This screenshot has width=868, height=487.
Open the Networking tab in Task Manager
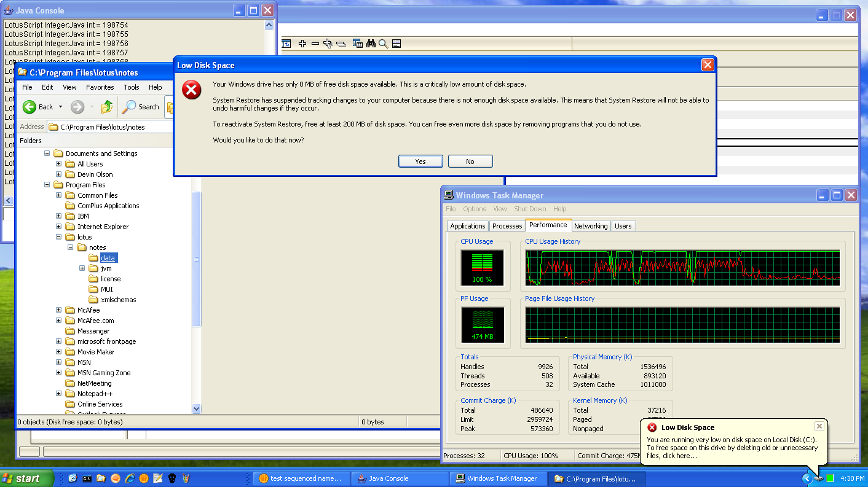coord(591,226)
